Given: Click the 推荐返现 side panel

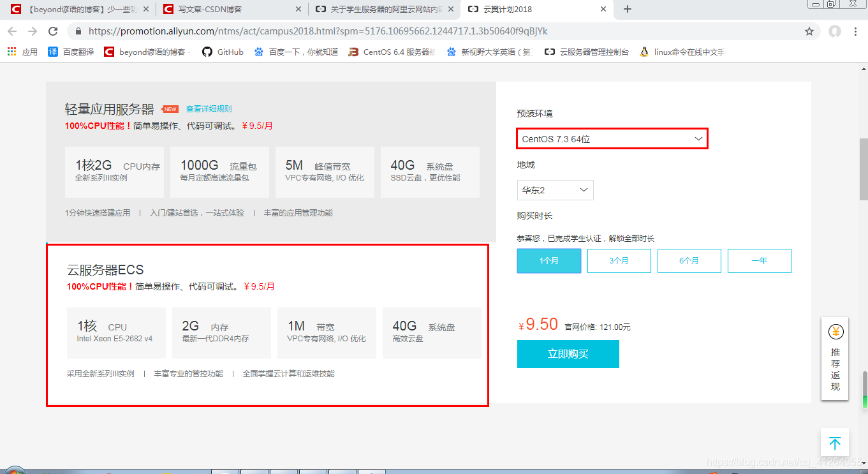Looking at the screenshot, I should click(x=835, y=359).
